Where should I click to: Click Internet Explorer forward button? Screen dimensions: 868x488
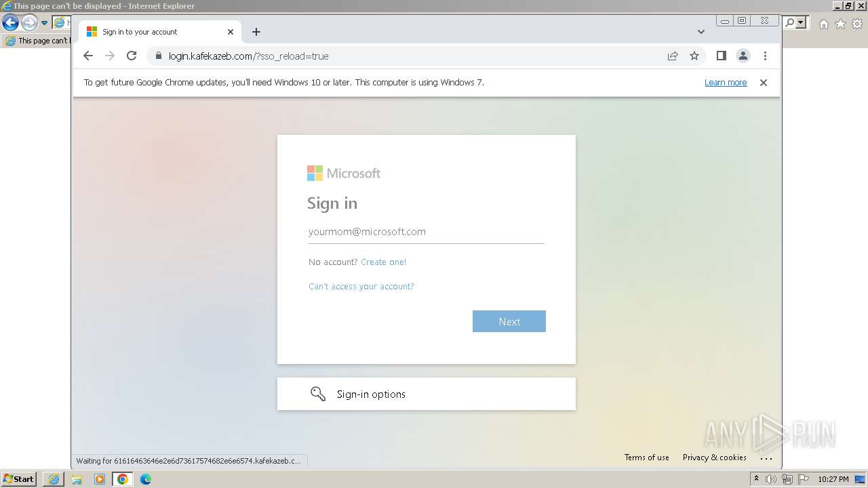(x=29, y=23)
